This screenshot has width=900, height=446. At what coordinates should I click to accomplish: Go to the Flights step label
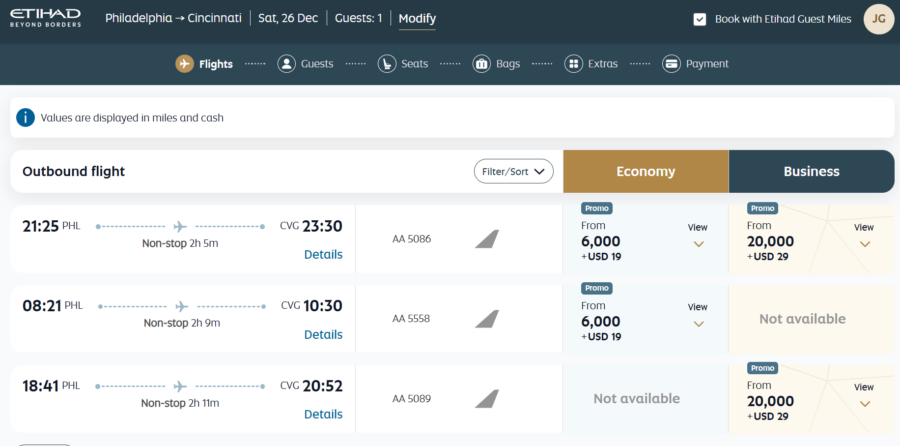pos(216,64)
